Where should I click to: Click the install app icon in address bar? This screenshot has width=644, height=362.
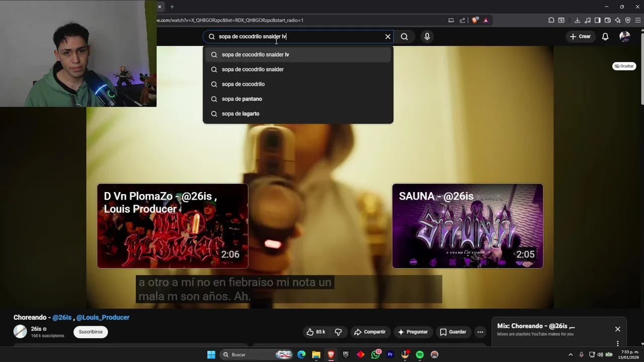point(451,21)
